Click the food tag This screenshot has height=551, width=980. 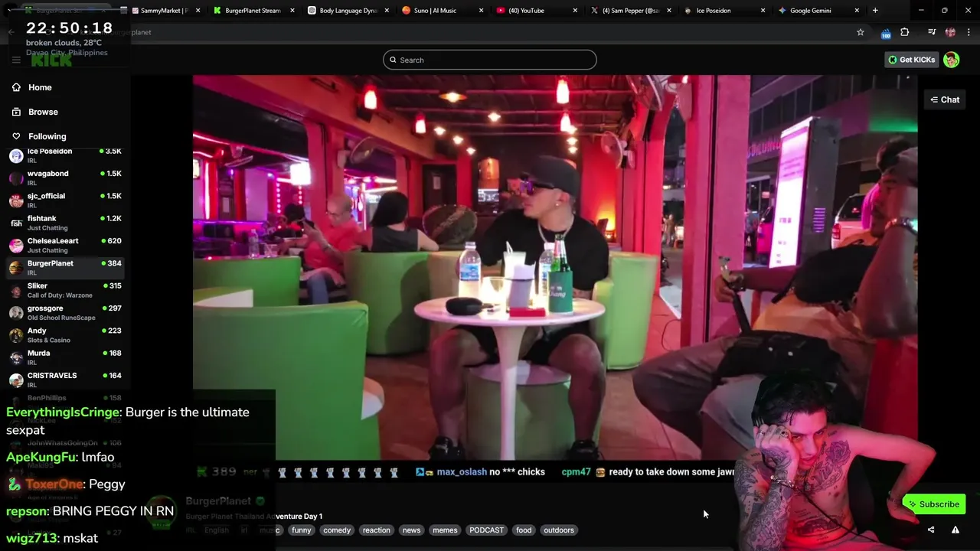pos(524,530)
